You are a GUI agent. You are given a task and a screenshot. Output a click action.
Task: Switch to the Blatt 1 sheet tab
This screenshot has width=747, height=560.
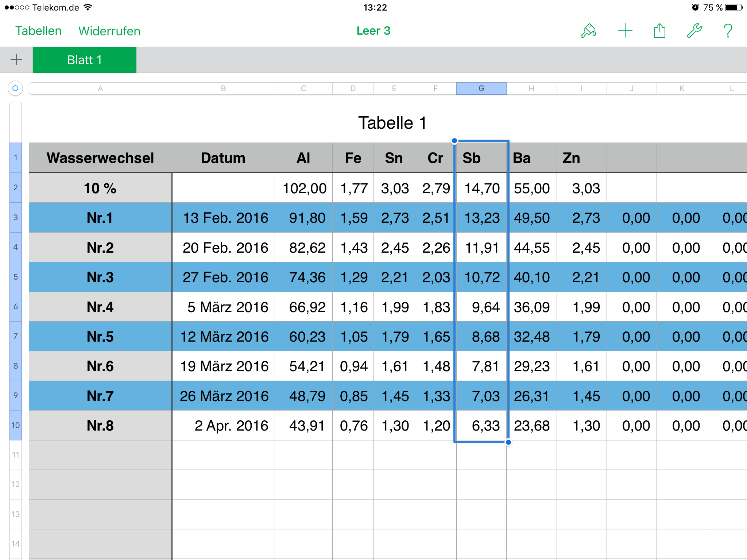85,60
